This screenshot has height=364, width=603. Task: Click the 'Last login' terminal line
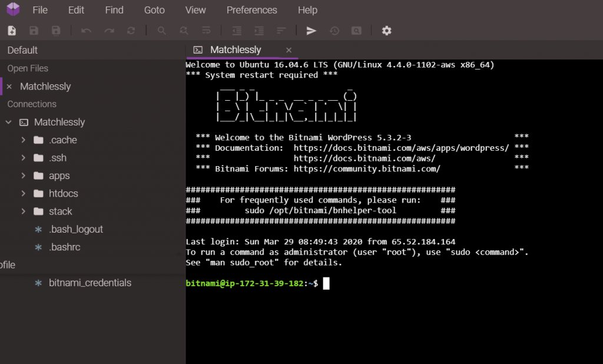(x=320, y=241)
